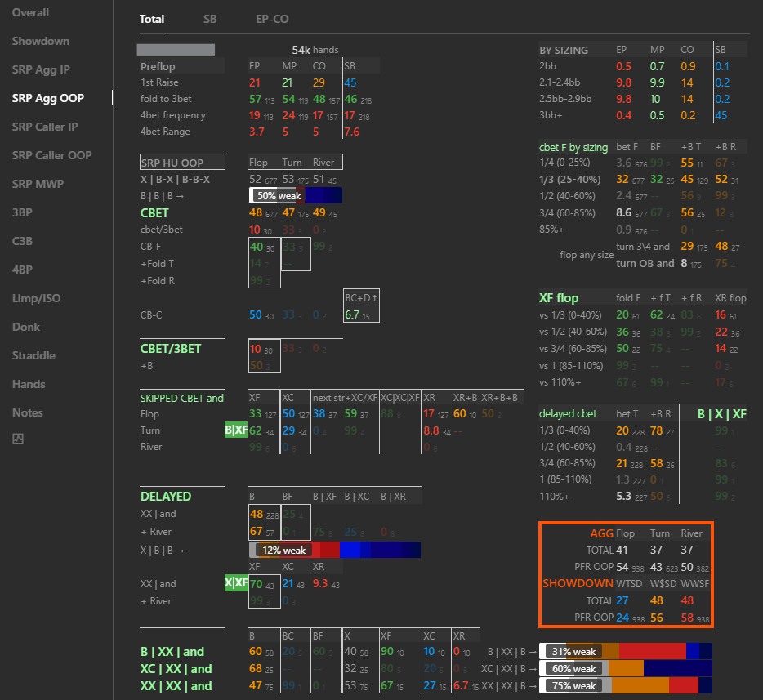Click the flop any size label
Screen dimensions: 763x700
pyautogui.click(x=587, y=255)
